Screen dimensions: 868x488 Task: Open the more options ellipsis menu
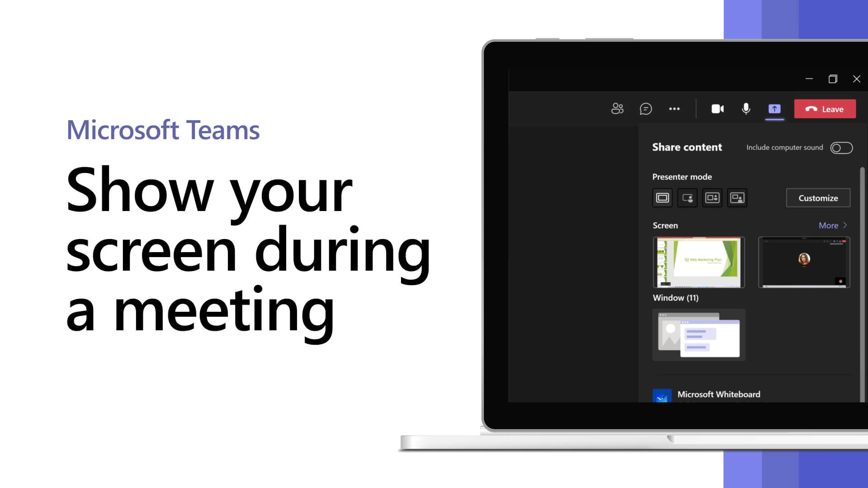pos(674,108)
